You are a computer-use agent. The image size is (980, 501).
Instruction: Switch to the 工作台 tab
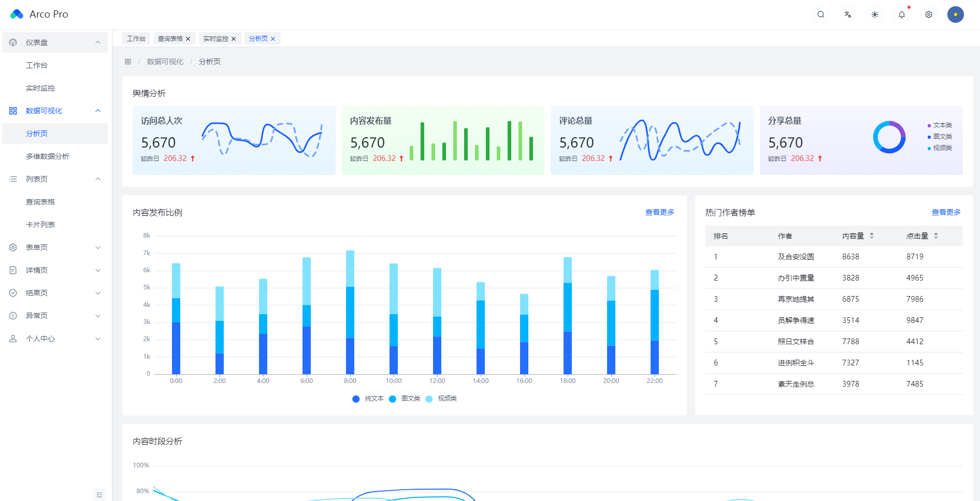pos(136,39)
